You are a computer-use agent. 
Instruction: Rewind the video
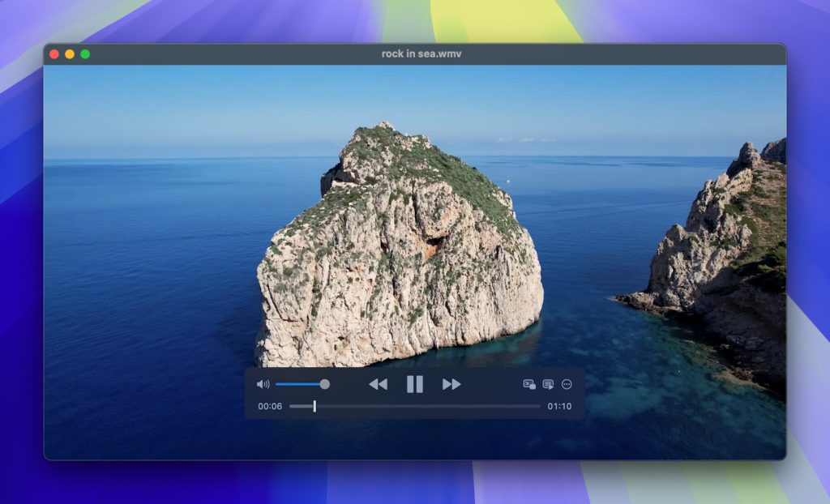(379, 383)
